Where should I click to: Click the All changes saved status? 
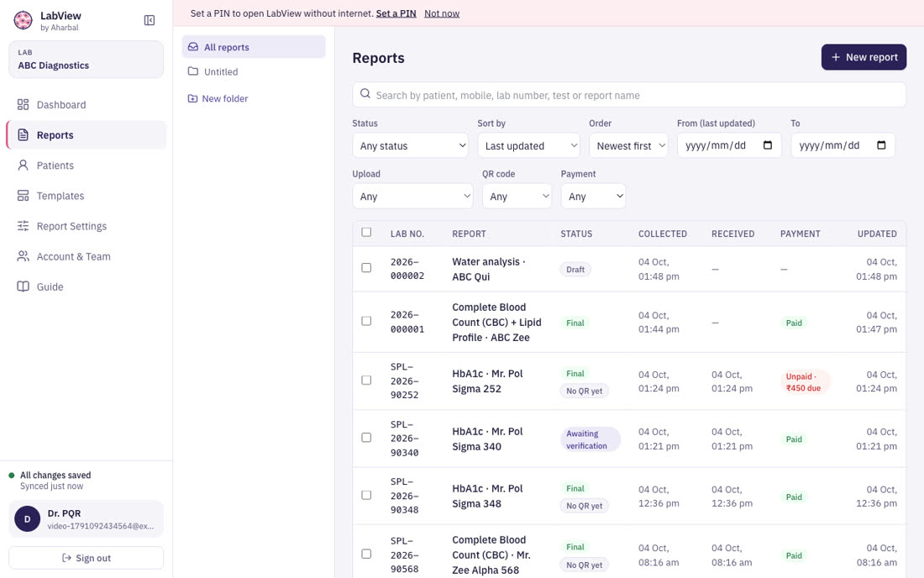tap(55, 475)
